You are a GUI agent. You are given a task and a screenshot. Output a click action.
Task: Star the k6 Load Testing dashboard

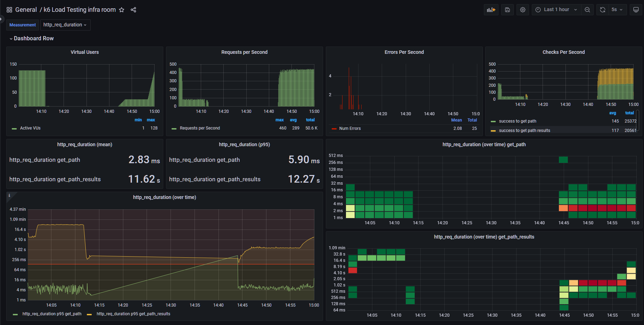pos(122,10)
